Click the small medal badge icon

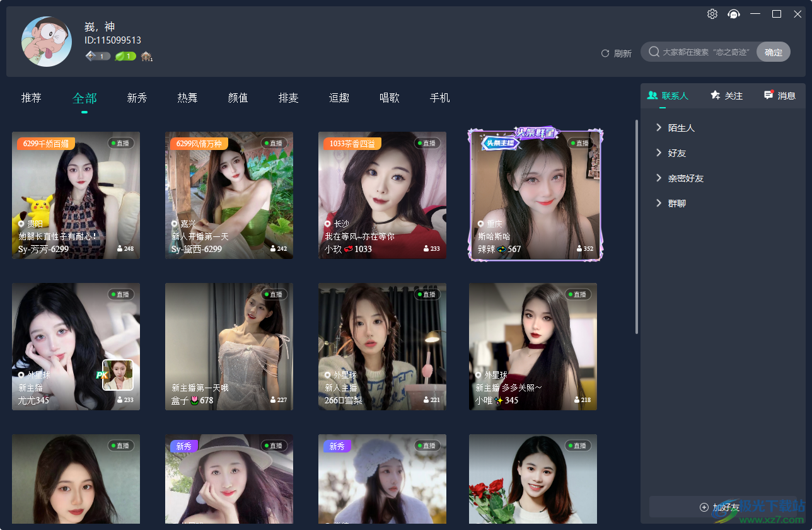click(x=147, y=56)
